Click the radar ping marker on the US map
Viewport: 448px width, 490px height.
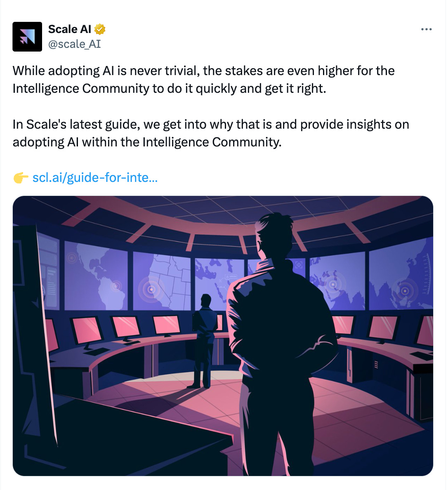tap(151, 290)
